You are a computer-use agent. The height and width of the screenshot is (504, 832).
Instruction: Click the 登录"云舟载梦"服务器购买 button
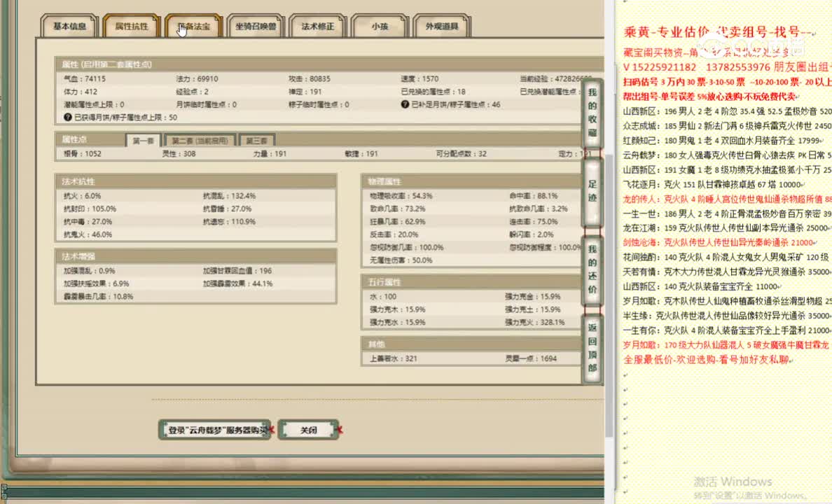point(216,430)
